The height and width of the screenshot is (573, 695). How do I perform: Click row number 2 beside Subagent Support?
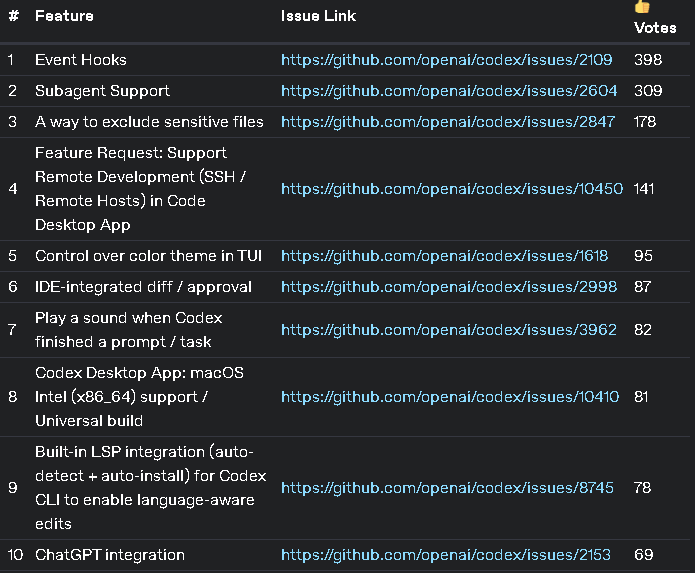[x=12, y=91]
